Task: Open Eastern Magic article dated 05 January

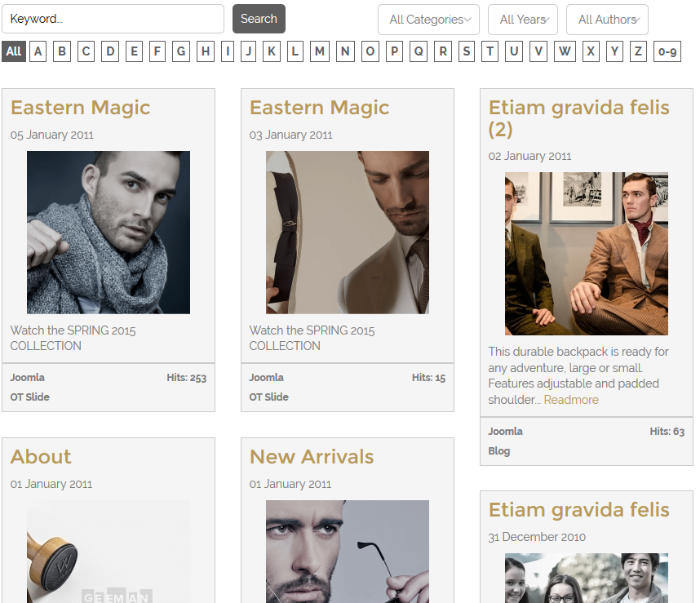Action: click(80, 108)
